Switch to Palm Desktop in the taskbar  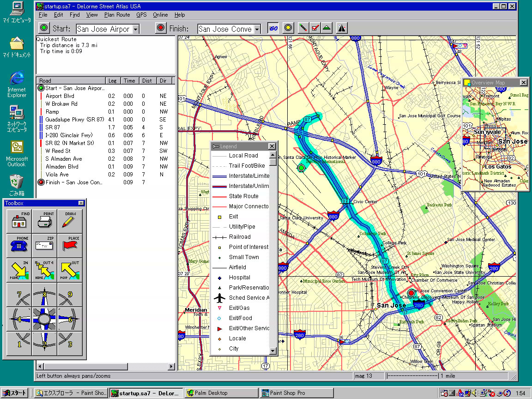[221, 393]
